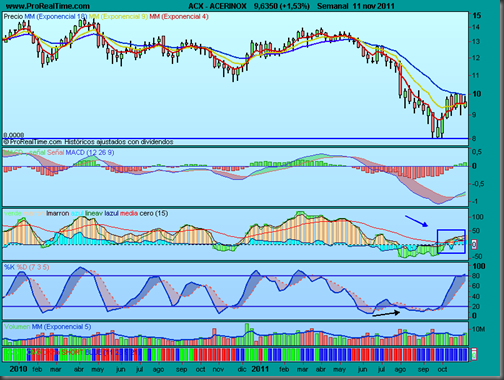The height and width of the screenshot is (380, 504).
Task: Click the 2011 year label on time axis
Action: click(260, 369)
